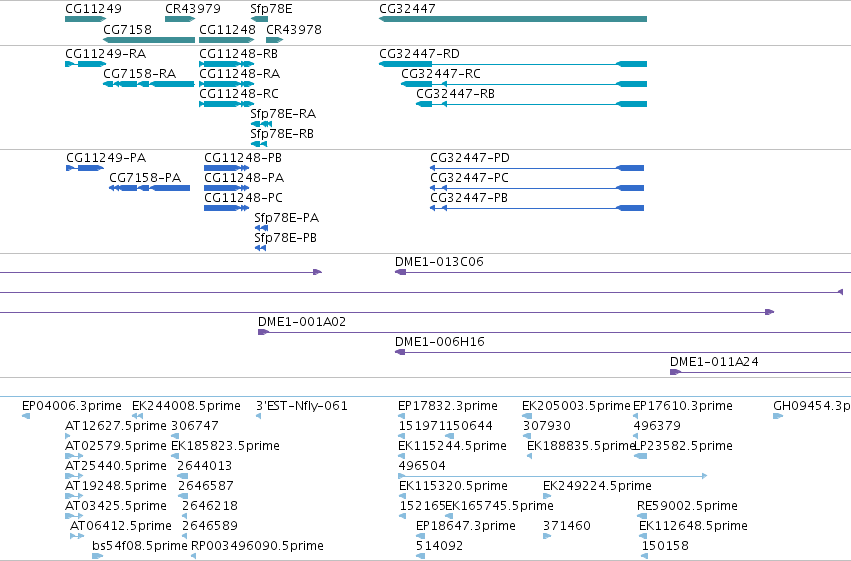Open EST label EK249224.5prime

tap(597, 486)
